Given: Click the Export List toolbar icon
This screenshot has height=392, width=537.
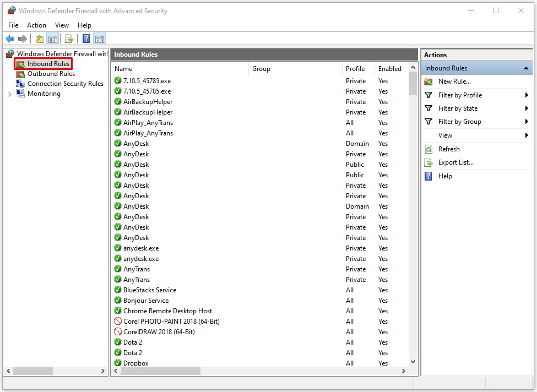Looking at the screenshot, I should point(69,39).
